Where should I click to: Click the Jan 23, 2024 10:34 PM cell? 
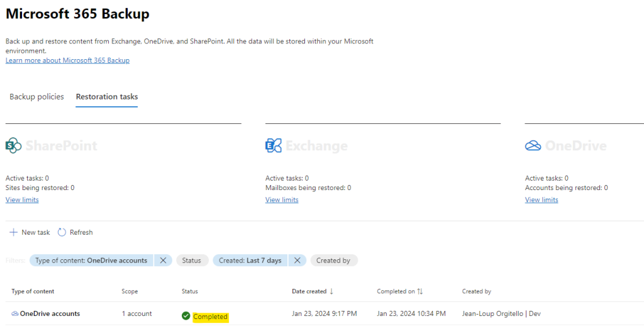(x=411, y=314)
